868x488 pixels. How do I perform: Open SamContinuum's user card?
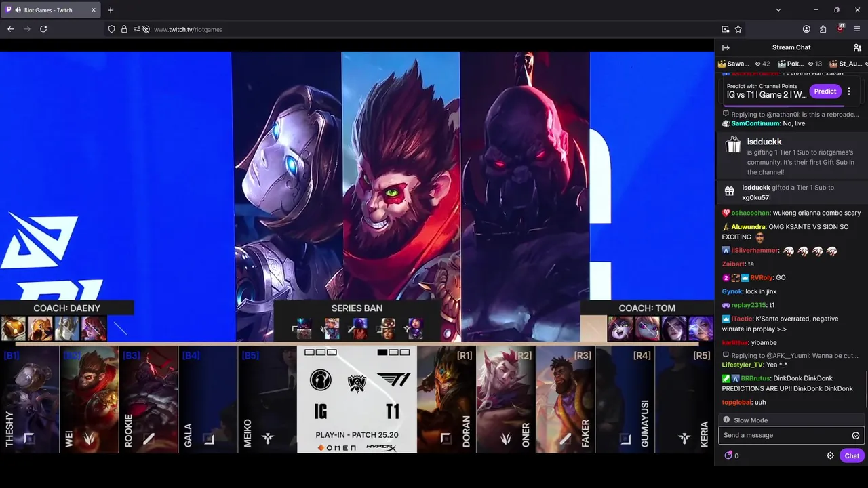click(x=755, y=124)
